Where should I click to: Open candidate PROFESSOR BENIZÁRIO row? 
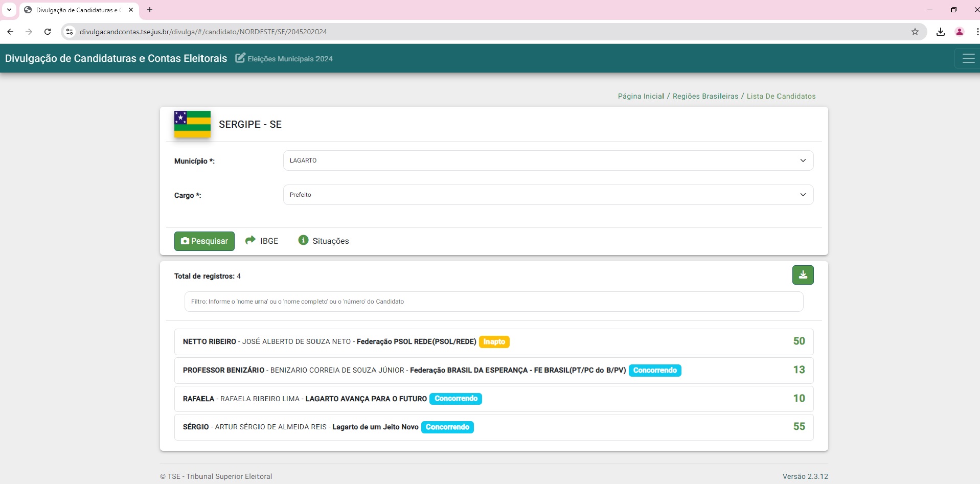click(494, 371)
